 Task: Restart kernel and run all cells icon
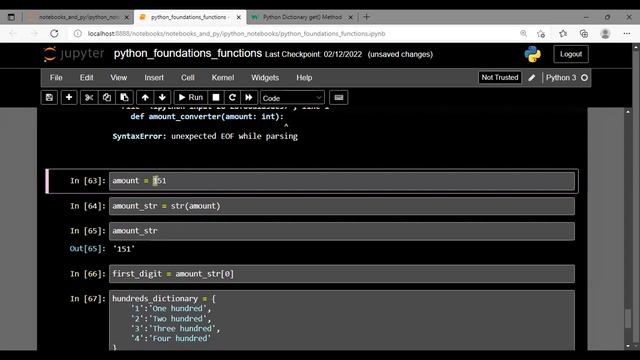[249, 98]
